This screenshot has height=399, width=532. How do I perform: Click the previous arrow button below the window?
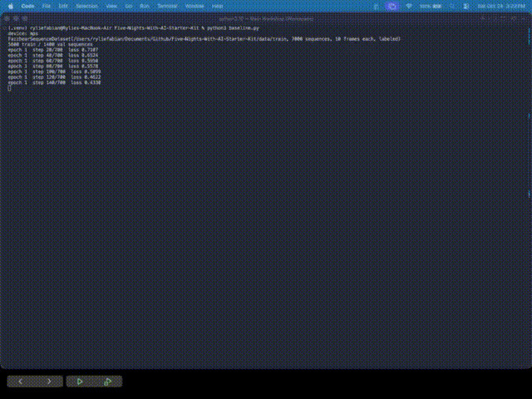point(20,382)
